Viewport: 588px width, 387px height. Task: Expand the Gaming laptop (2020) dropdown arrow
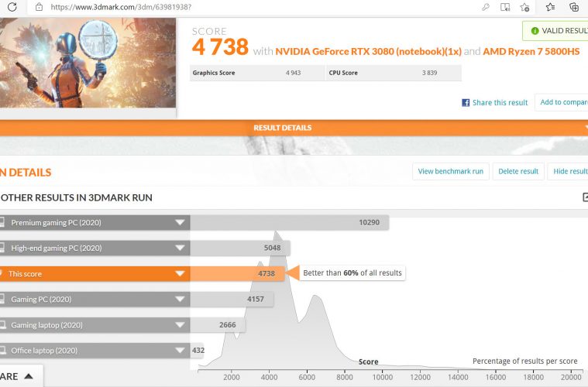180,325
